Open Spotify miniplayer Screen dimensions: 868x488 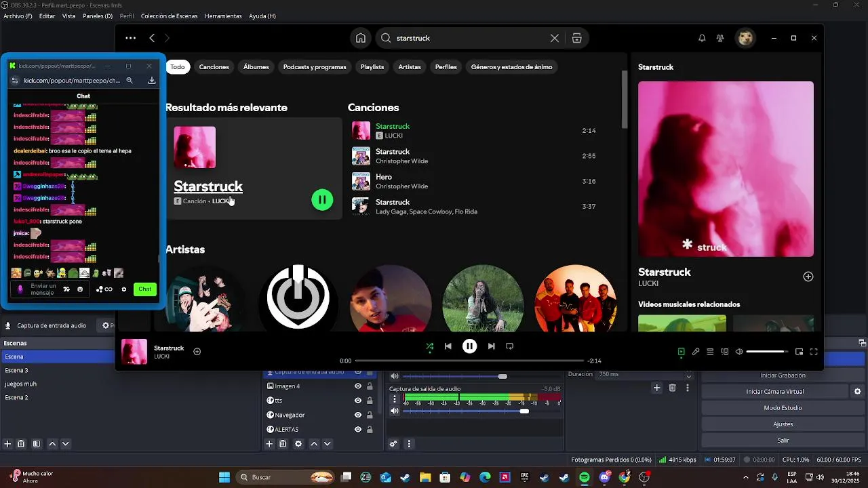(x=799, y=352)
